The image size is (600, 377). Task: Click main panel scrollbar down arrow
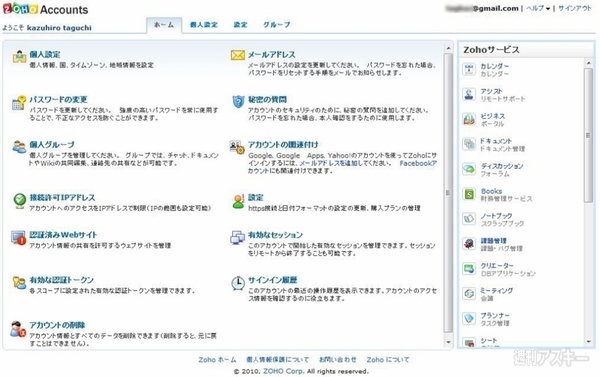[x=448, y=342]
